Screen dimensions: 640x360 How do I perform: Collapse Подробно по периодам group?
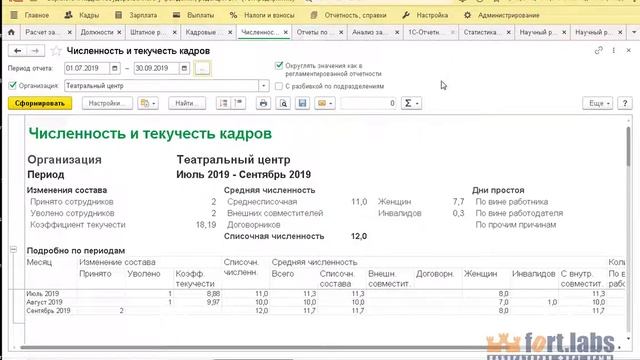tap(13, 249)
